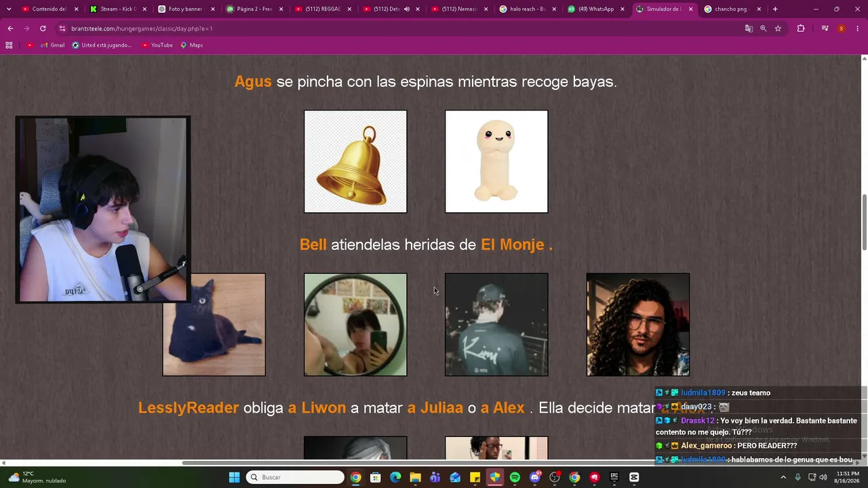This screenshot has width=868, height=488.
Task: Click the curly-haired man tribute image
Action: pyautogui.click(x=638, y=325)
